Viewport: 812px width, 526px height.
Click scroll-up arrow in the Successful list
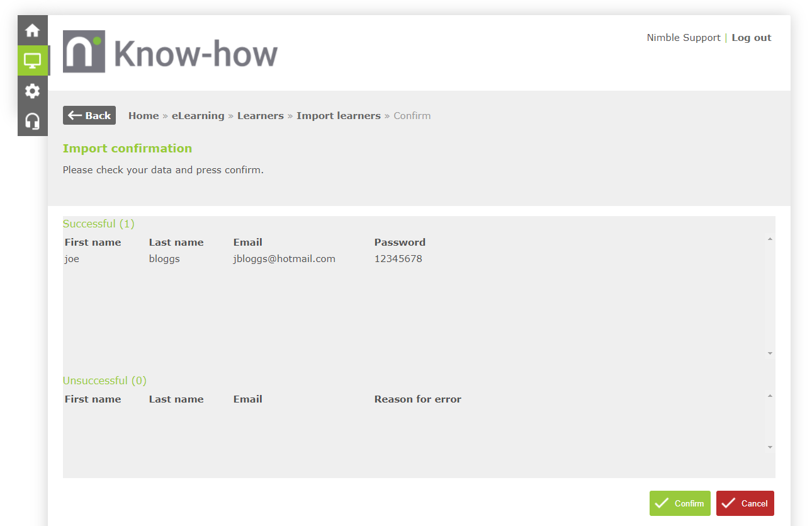pyautogui.click(x=770, y=239)
